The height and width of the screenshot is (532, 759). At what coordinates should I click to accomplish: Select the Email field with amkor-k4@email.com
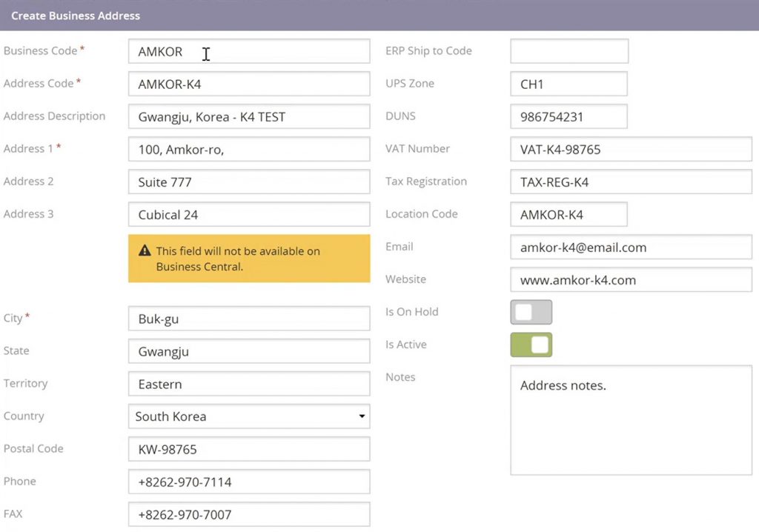click(631, 247)
